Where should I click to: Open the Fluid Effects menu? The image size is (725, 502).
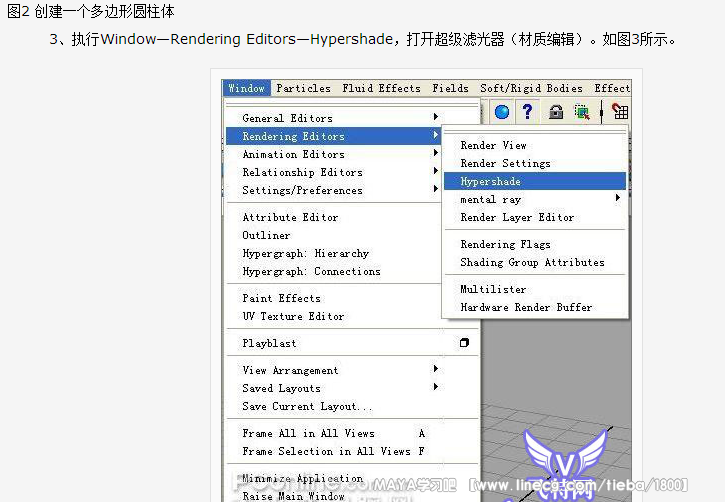pyautogui.click(x=381, y=88)
